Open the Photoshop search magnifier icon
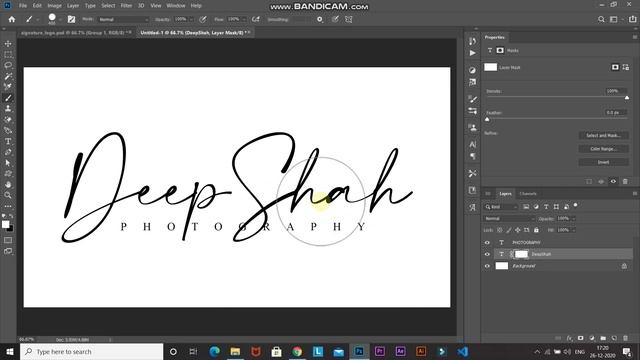 point(601,19)
